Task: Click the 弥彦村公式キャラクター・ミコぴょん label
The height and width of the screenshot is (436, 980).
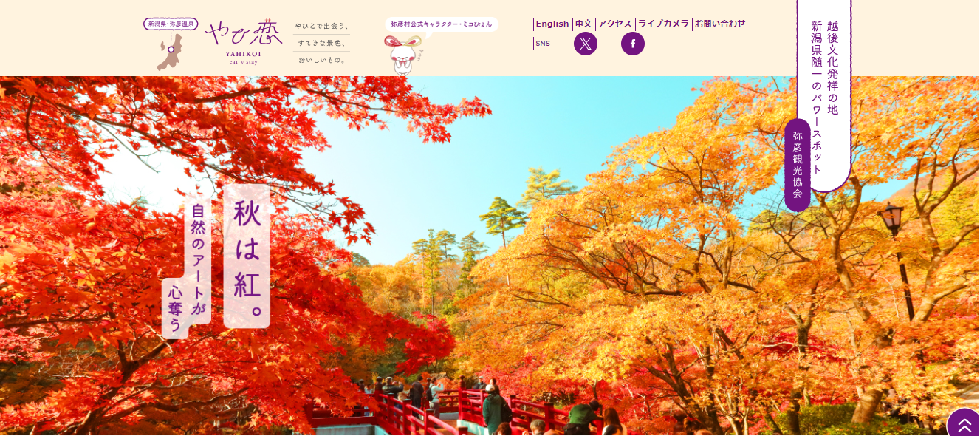Action: pos(441,23)
